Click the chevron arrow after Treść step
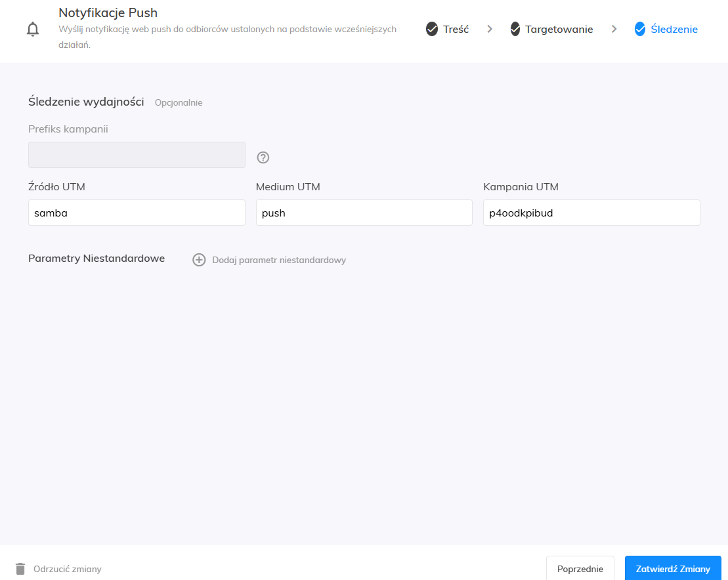Image resolution: width=728 pixels, height=580 pixels. tap(490, 29)
